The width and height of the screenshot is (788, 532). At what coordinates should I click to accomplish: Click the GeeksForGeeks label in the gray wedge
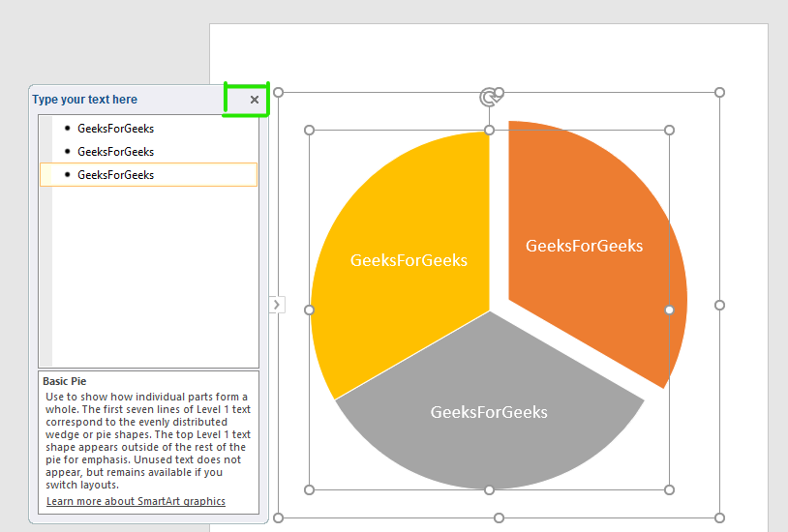(489, 412)
